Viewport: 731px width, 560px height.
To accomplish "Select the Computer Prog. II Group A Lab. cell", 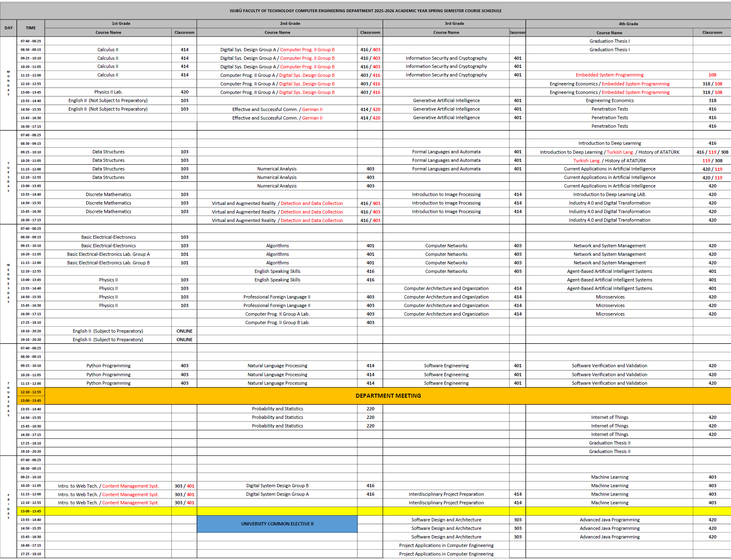I will click(277, 314).
